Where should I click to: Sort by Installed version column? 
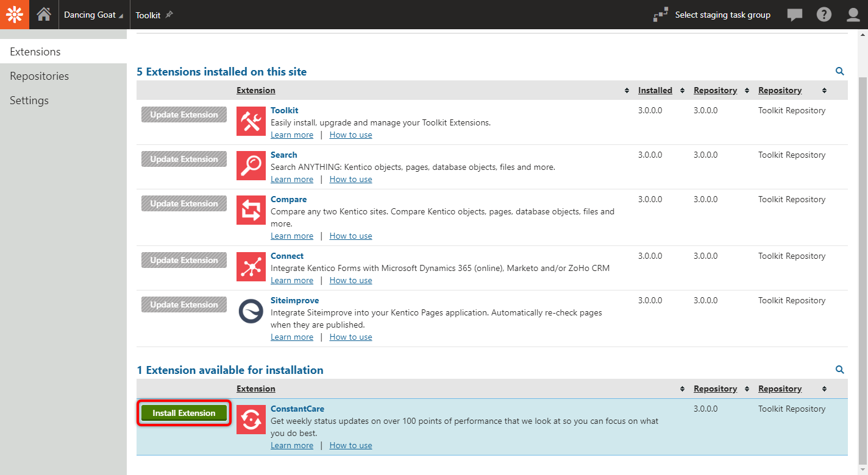coord(682,90)
